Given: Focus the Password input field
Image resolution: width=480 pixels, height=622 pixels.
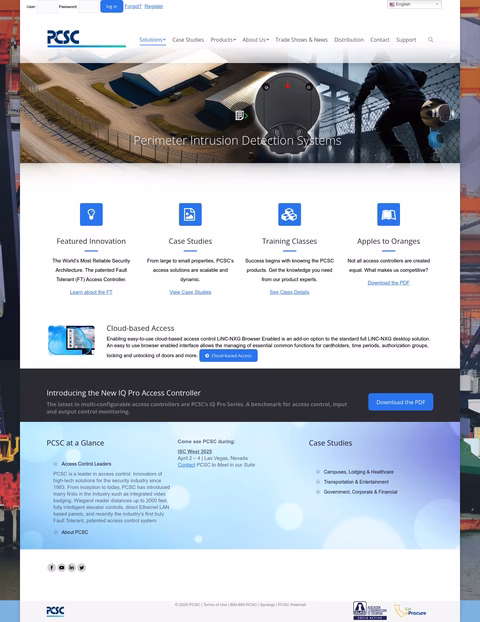Looking at the screenshot, I should point(89,6).
